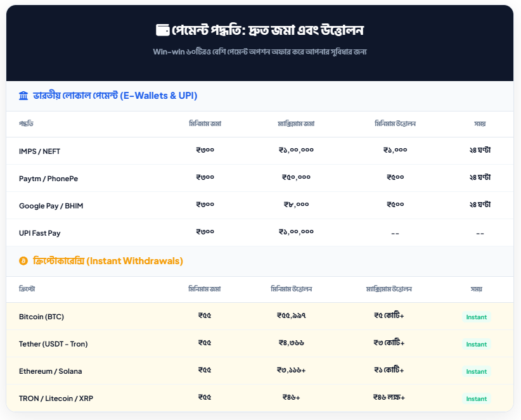Click the Instant Withdrawals section heading
This screenshot has width=521, height=420.
[108, 261]
